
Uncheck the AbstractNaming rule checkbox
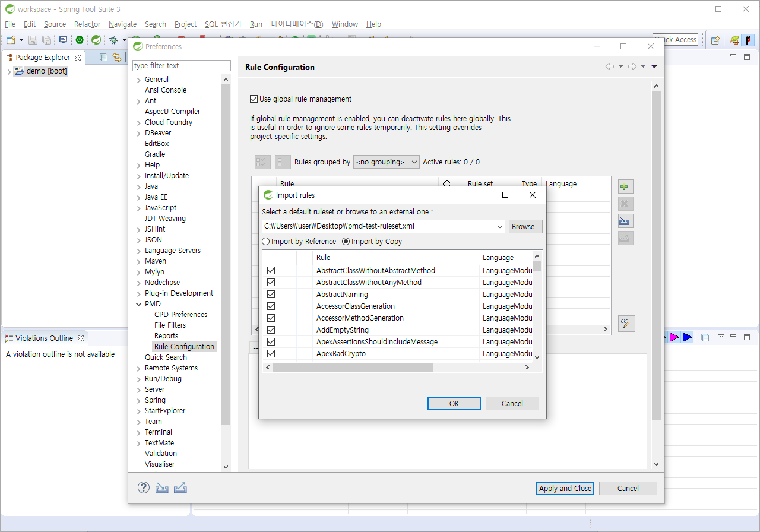(x=271, y=294)
